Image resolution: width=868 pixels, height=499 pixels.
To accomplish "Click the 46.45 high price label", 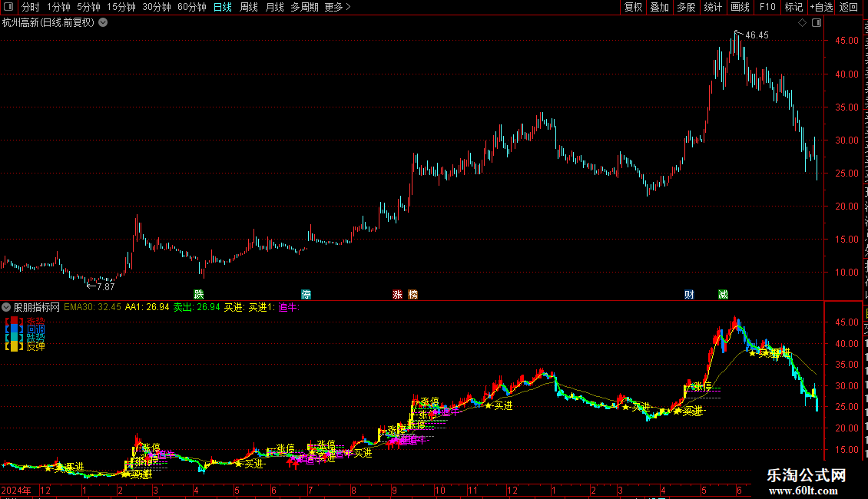I will coord(757,35).
